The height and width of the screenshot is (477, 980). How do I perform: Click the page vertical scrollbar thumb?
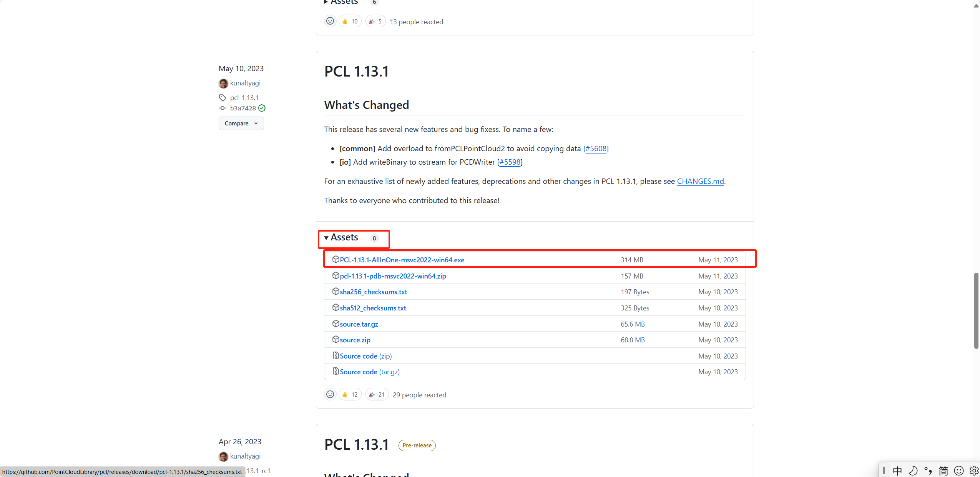976,310
